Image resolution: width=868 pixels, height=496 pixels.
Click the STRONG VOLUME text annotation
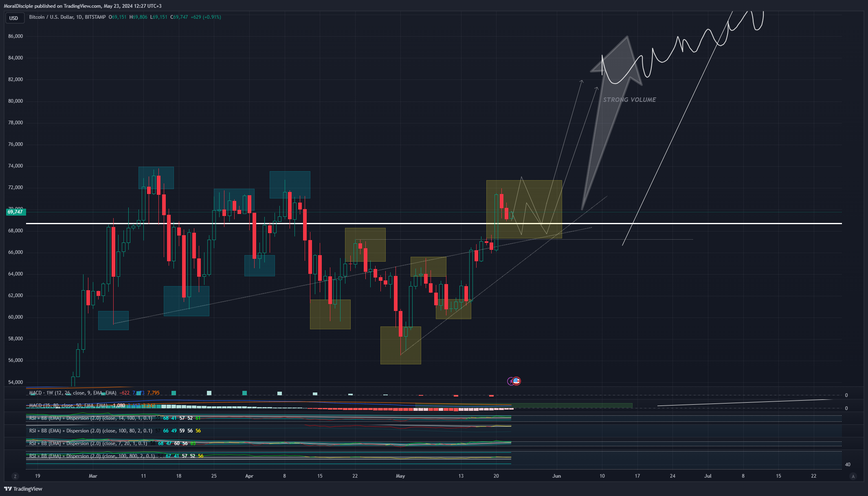630,100
